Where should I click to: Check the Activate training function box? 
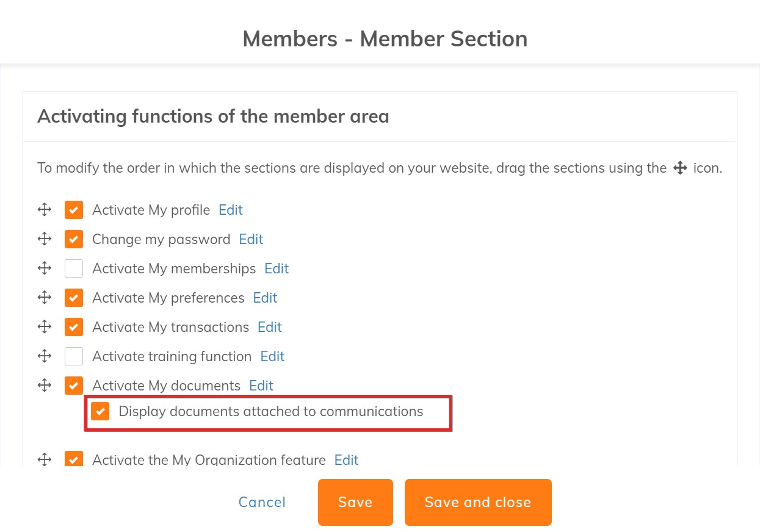click(x=74, y=356)
